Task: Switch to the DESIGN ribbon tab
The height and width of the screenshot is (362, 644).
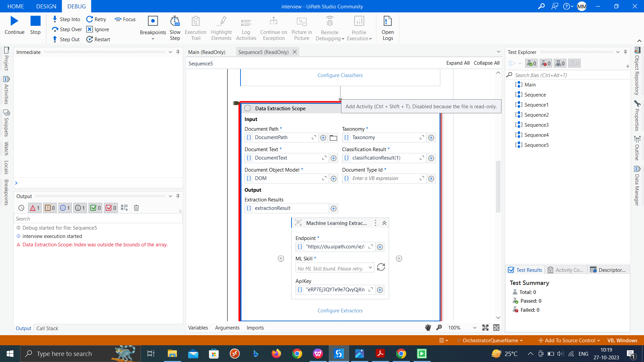Action: (46, 6)
